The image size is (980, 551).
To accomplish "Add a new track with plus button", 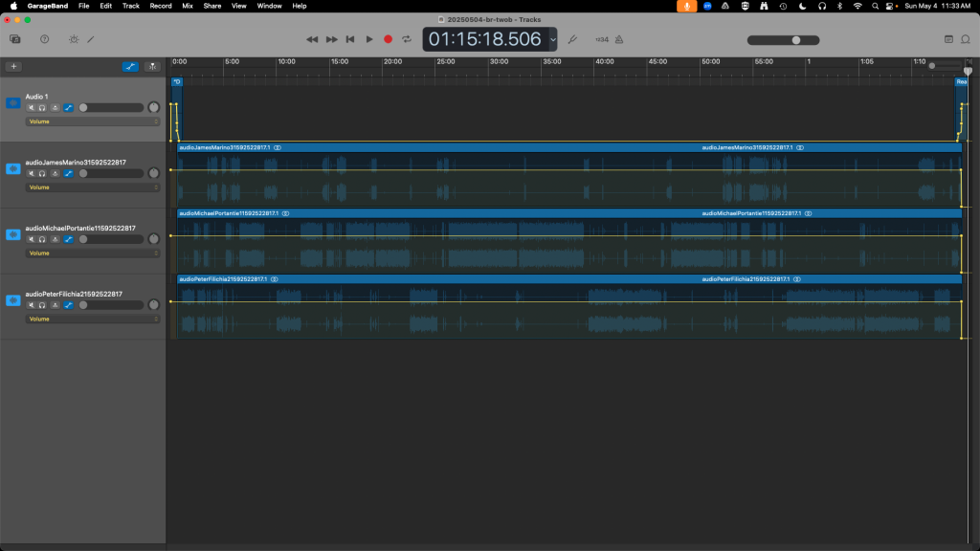I will 13,67.
